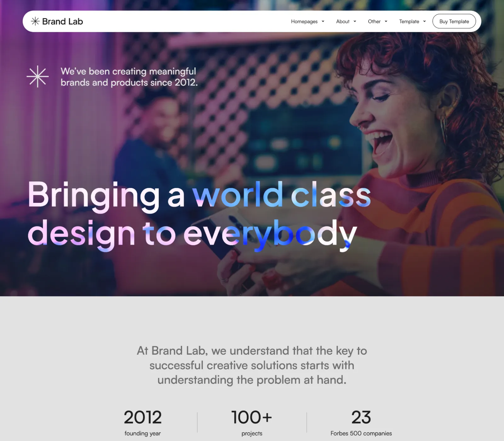Open the Homepages menu item
The image size is (504, 441).
pos(304,21)
